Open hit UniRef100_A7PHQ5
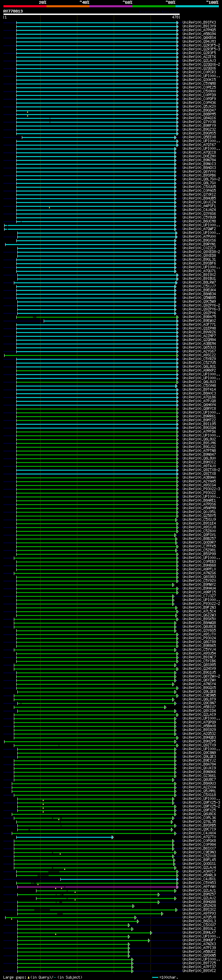Viewport: 222px width, 980px height. (x=199, y=30)
